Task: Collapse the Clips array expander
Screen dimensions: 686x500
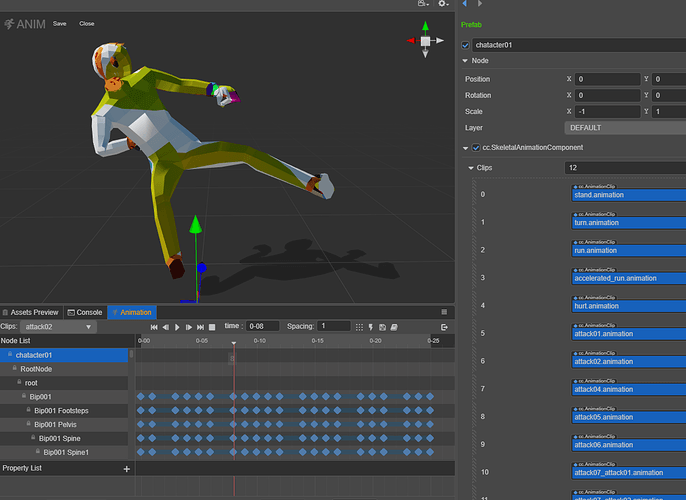Action: click(x=472, y=168)
